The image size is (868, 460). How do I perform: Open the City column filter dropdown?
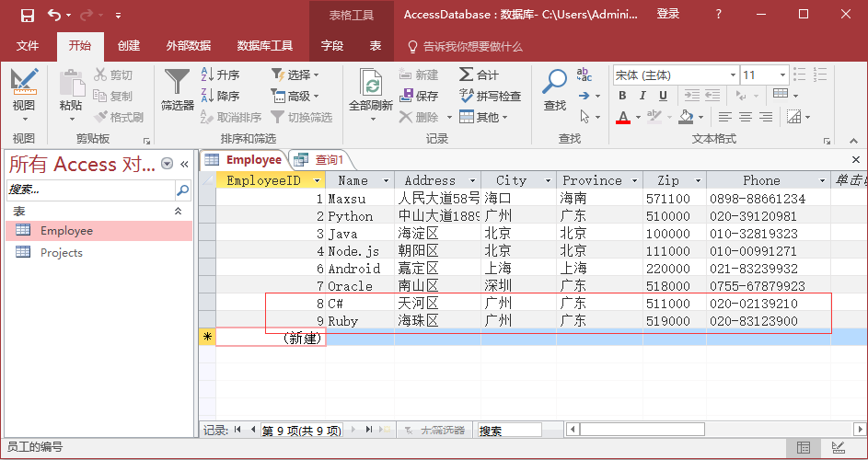(x=548, y=181)
